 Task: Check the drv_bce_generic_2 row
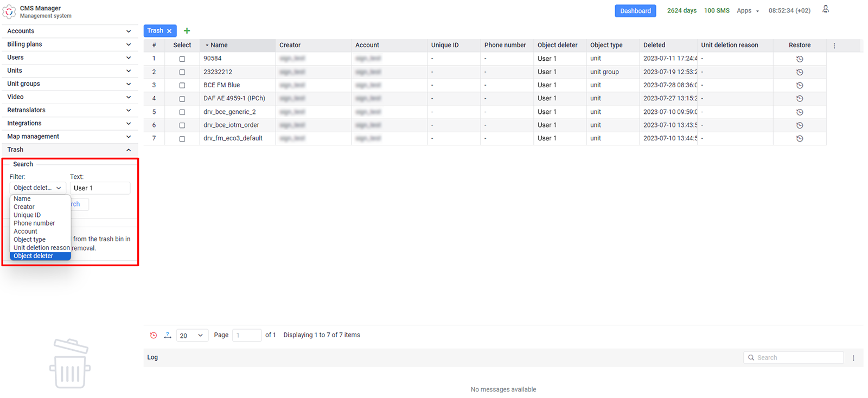(182, 112)
